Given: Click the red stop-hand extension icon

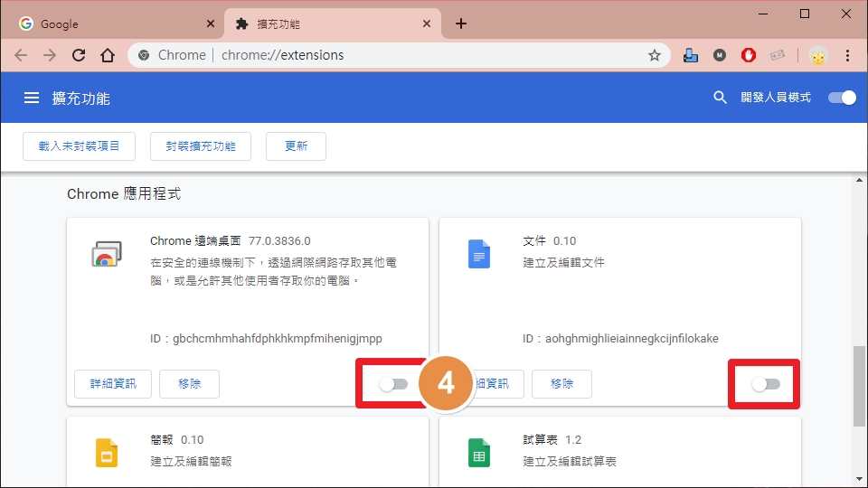Looking at the screenshot, I should coord(749,55).
